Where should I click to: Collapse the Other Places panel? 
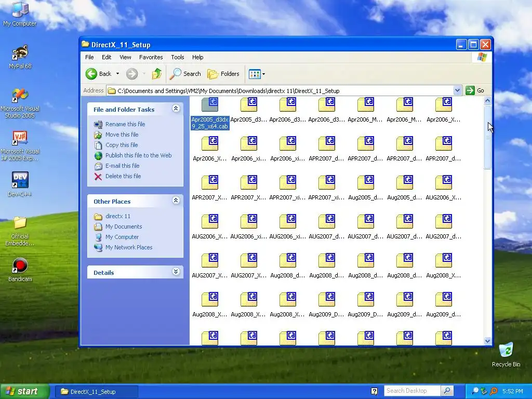click(176, 201)
